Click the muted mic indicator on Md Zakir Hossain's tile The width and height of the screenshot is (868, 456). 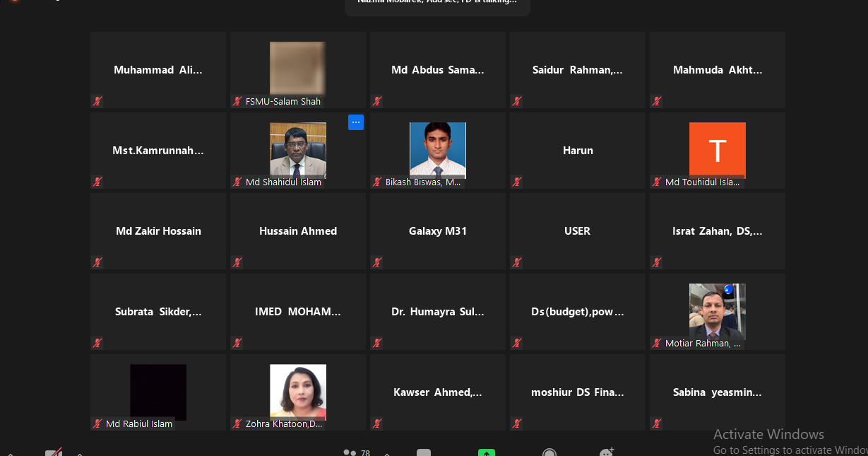(x=97, y=262)
